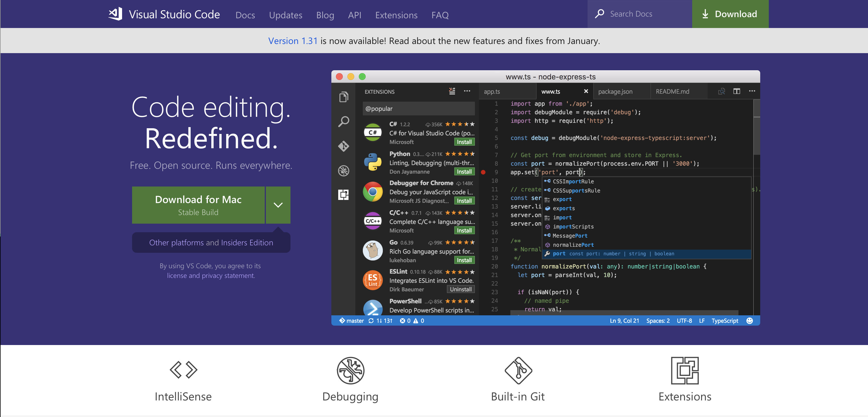The image size is (868, 417).
Task: Click the Visual Studio Code logo icon
Action: pos(115,14)
